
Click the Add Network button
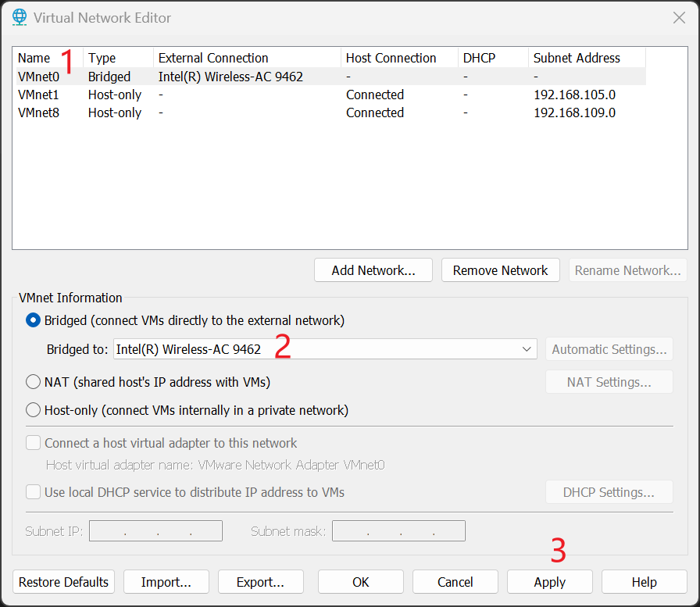[x=373, y=270]
